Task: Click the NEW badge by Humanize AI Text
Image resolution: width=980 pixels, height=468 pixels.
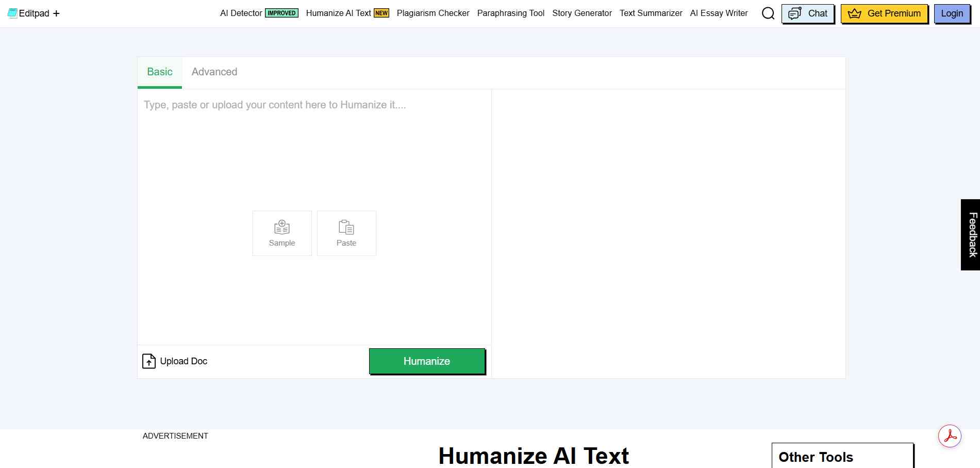Action: point(381,13)
